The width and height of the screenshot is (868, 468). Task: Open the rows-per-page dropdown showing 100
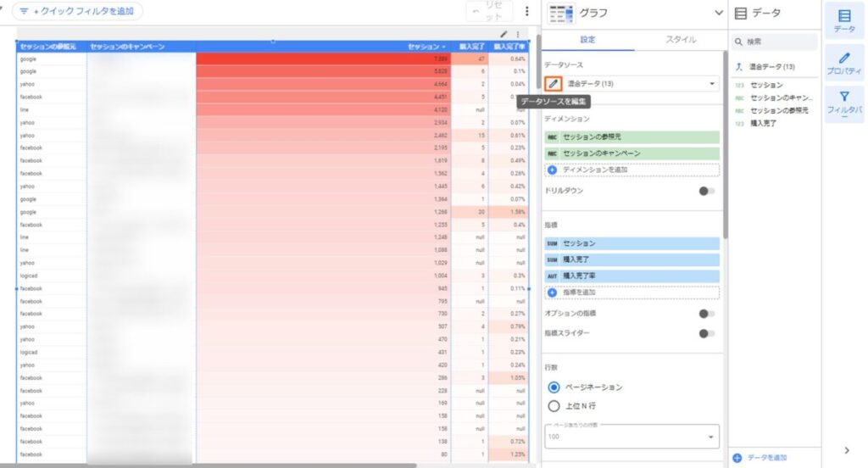coord(632,437)
